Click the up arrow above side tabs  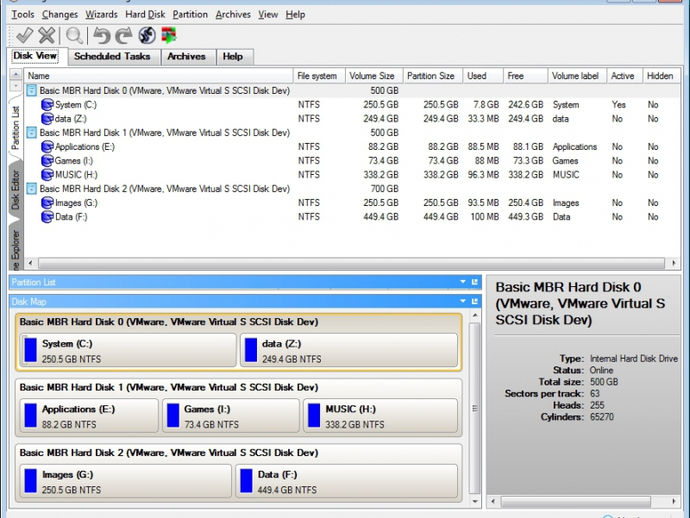pyautogui.click(x=15, y=74)
